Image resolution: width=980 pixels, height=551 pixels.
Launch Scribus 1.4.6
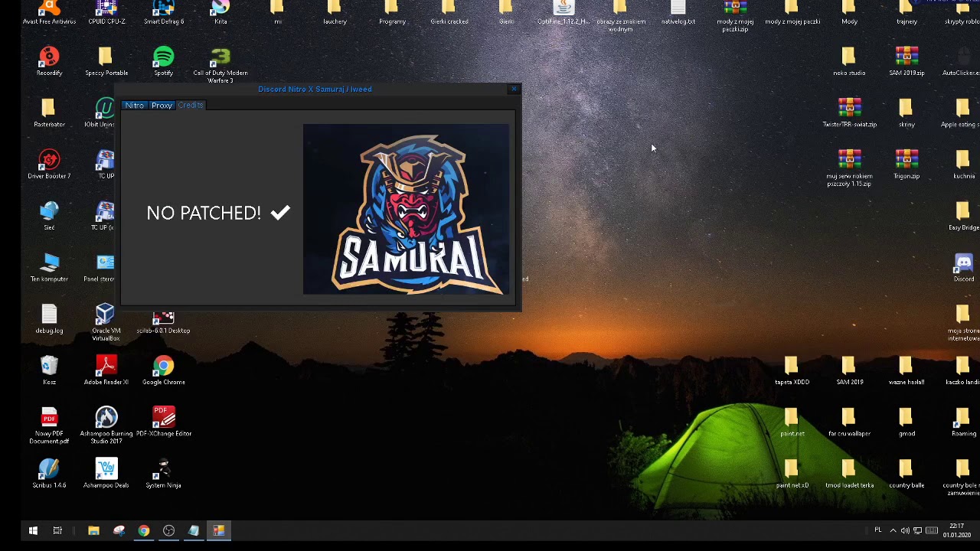(49, 474)
